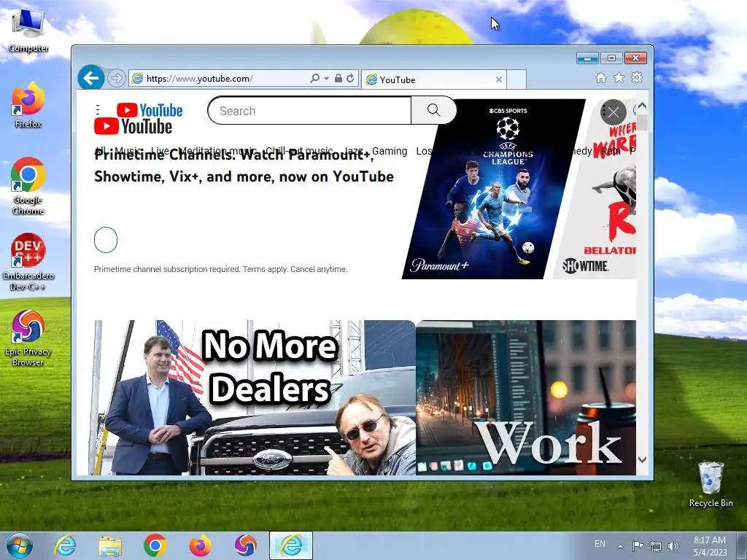
Task: Switch to the active Internet Explorer taskbar window
Action: click(291, 545)
